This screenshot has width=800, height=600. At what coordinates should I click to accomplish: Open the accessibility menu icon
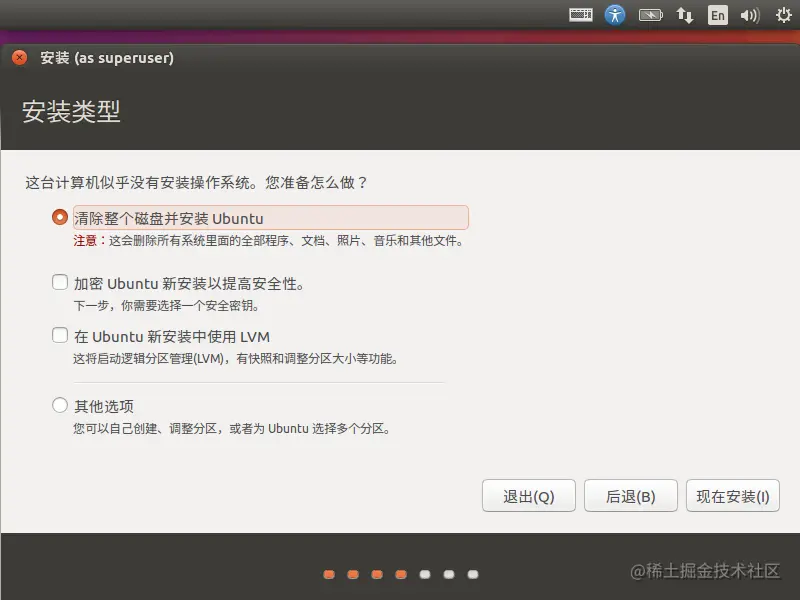615,15
